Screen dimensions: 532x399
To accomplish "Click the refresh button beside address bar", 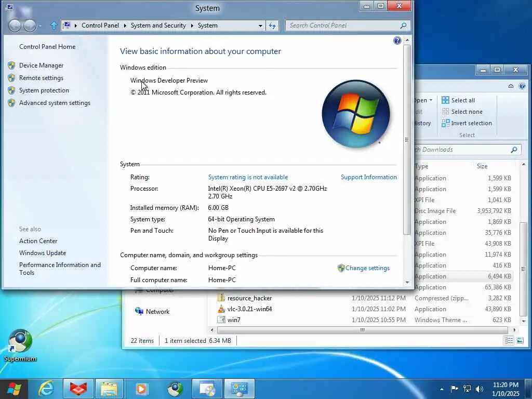I will point(272,25).
